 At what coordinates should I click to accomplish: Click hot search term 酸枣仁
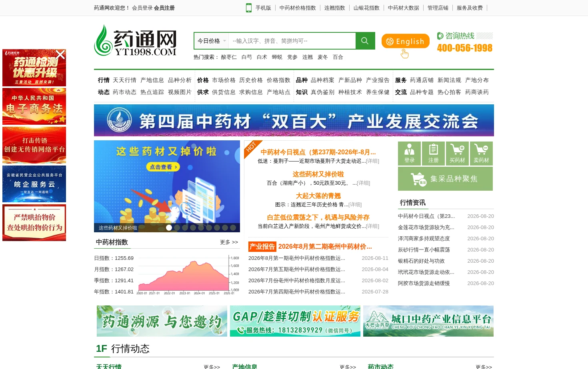click(x=229, y=57)
